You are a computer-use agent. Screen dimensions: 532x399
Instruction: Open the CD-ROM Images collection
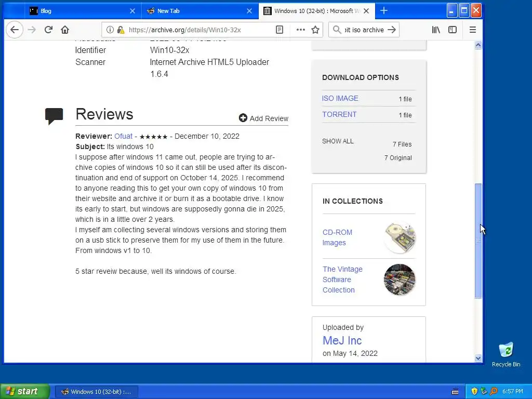point(337,237)
